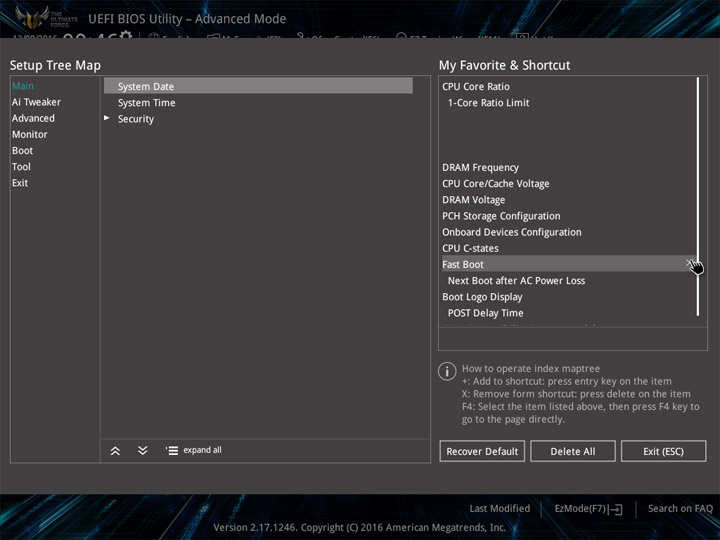Select the Security entry label
The image size is (720, 540).
[136, 119]
